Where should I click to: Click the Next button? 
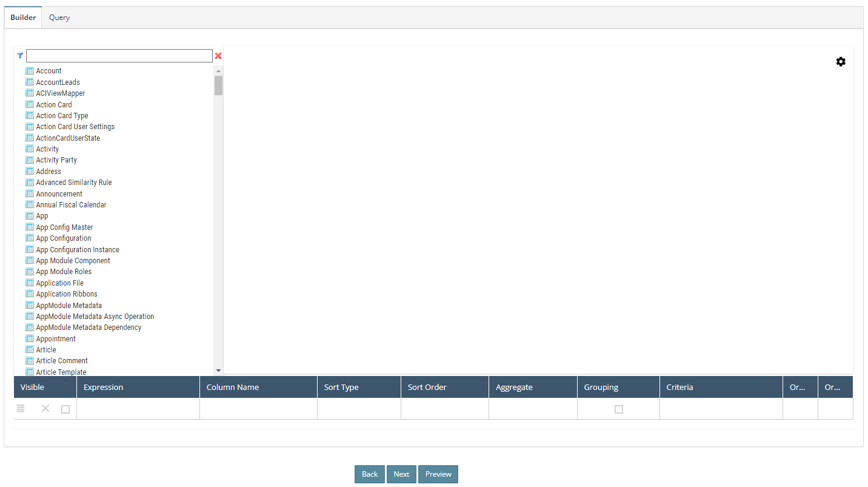[x=401, y=474]
